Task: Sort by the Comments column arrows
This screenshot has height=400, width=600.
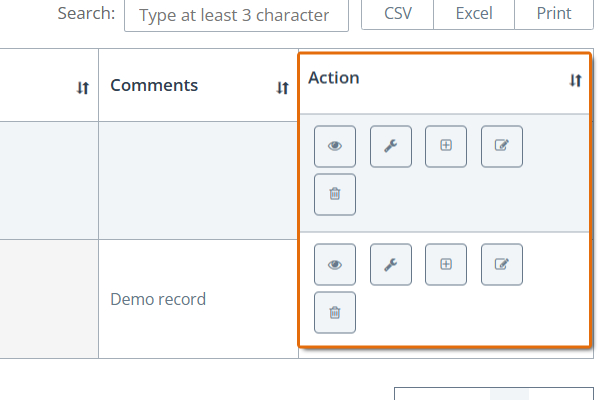Action: click(x=282, y=88)
